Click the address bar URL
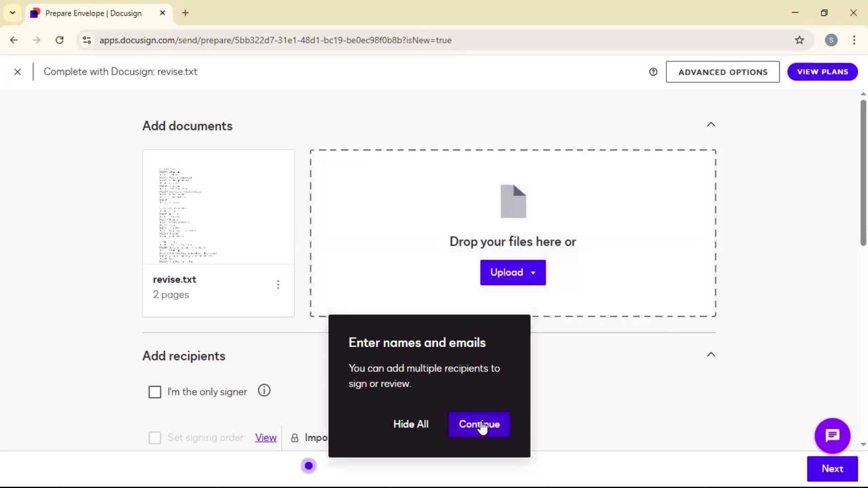Viewport: 868px width, 488px height. coord(275,40)
